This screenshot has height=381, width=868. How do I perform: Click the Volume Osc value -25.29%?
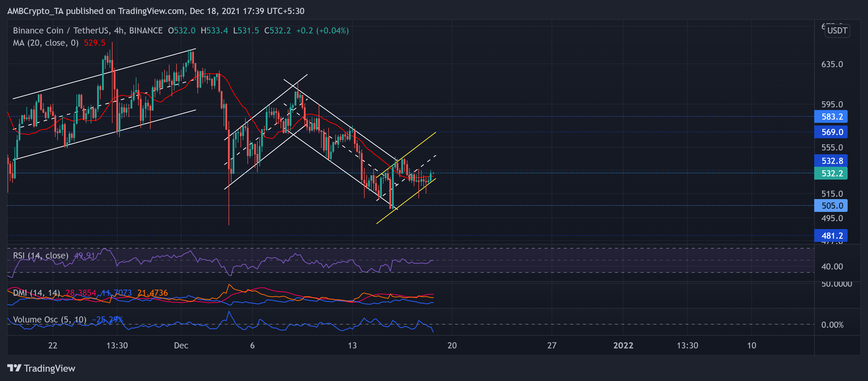107,320
